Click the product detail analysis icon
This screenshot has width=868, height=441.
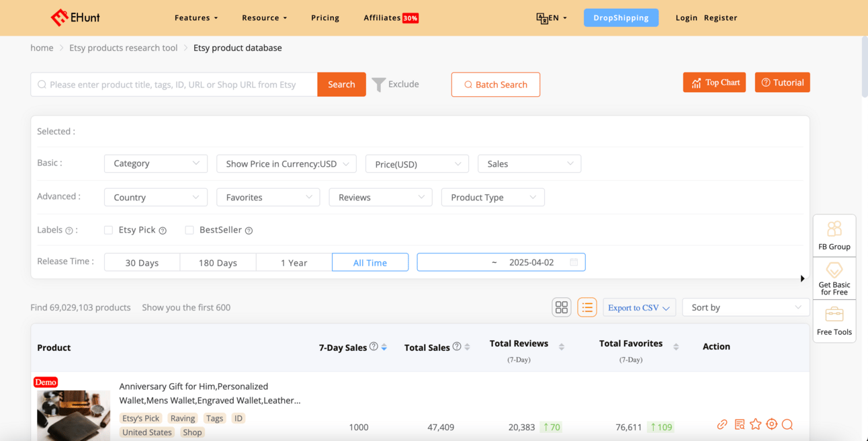[740, 424]
